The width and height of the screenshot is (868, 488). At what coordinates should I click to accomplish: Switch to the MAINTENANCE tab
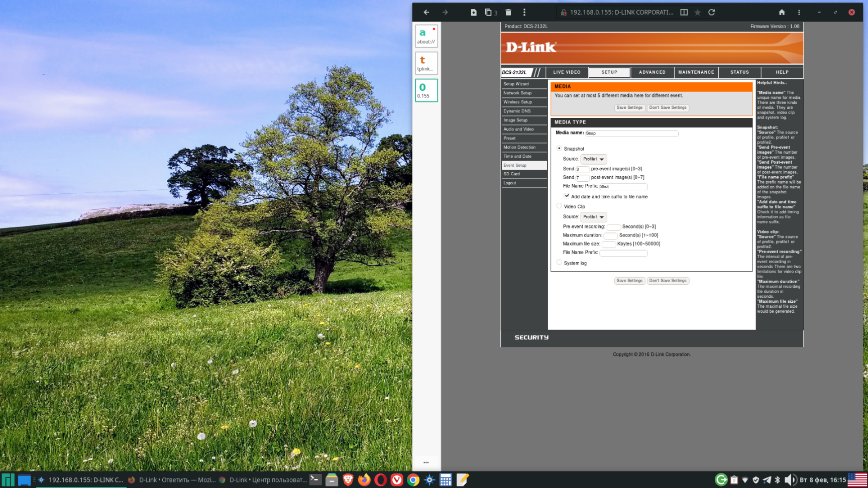click(x=696, y=72)
